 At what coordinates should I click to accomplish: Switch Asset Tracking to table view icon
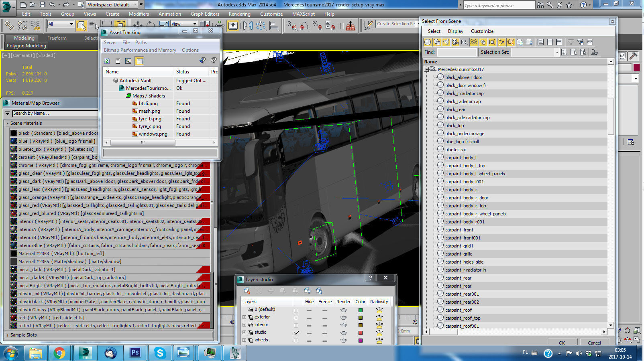139,61
